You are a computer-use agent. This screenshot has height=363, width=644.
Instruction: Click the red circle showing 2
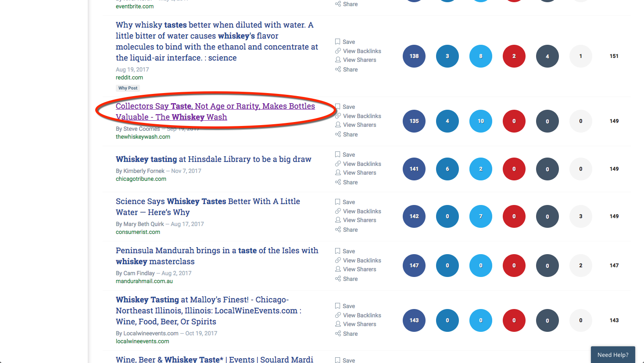514,56
